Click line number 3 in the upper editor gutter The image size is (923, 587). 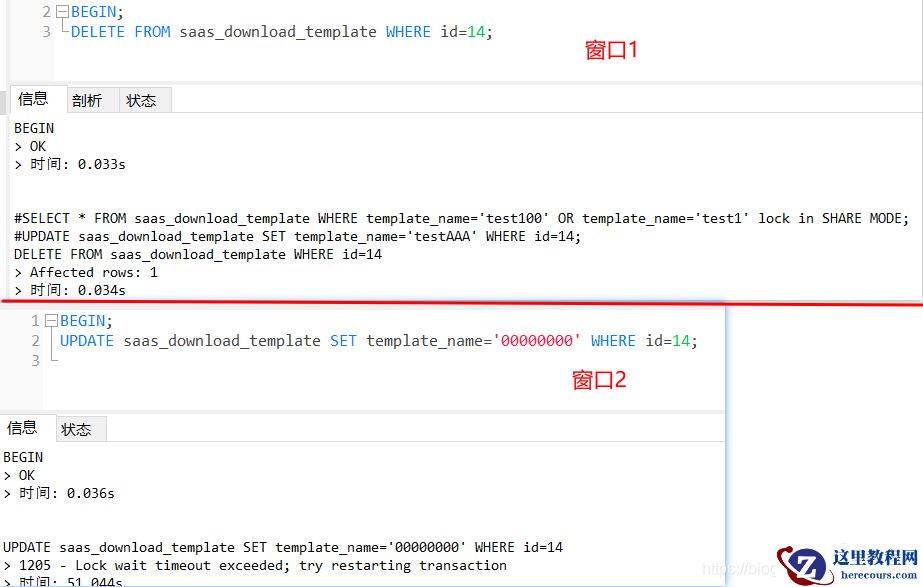pos(47,32)
